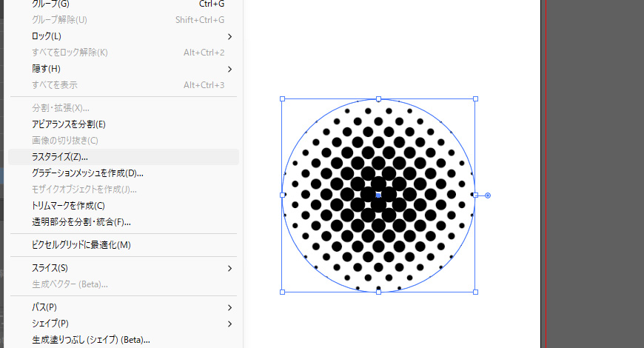Open the パス(P) submenu arrow
Viewport: 644px width, 348px height.
tap(229, 307)
